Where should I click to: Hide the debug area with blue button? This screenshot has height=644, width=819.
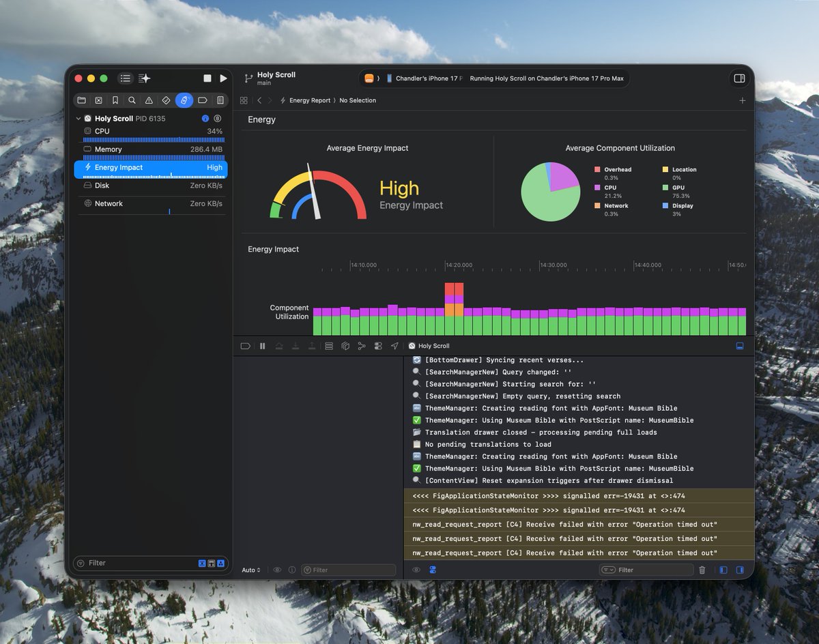(739, 347)
